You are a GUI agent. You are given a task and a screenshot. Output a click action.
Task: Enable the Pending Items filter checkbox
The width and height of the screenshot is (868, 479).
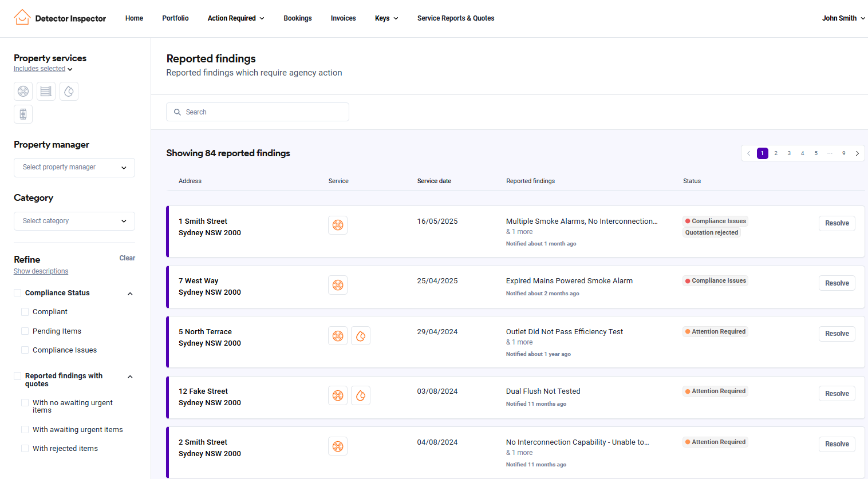(25, 331)
